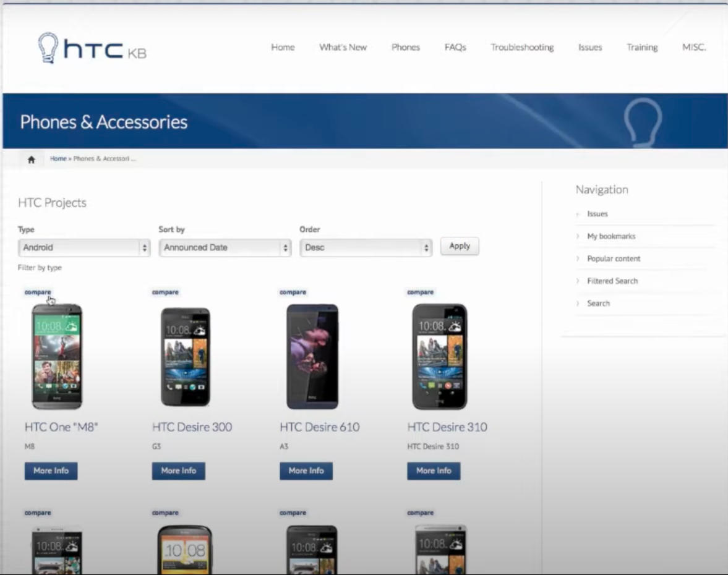Open the Type dropdown set to Android
The image size is (728, 575).
[x=84, y=247]
